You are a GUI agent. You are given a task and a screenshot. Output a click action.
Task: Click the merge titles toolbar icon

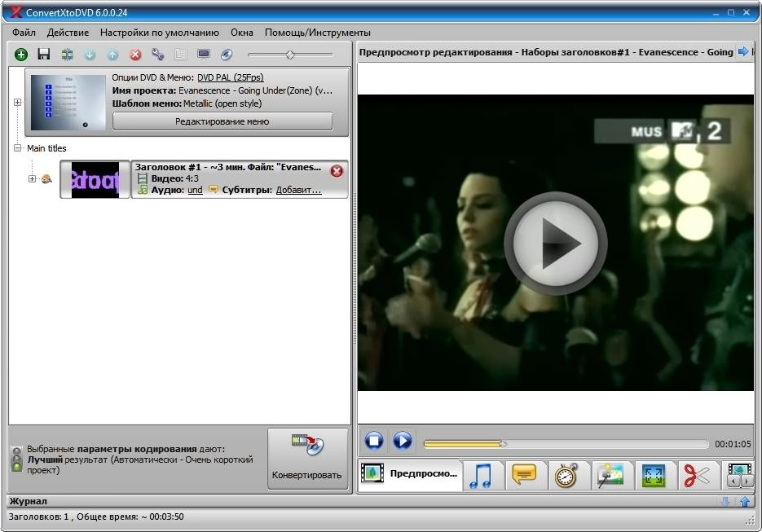click(67, 55)
